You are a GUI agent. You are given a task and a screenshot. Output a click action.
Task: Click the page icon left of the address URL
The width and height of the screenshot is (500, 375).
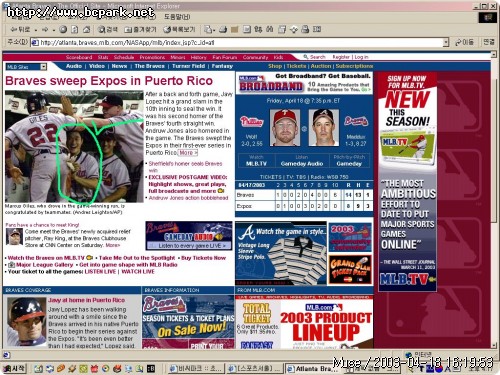35,42
